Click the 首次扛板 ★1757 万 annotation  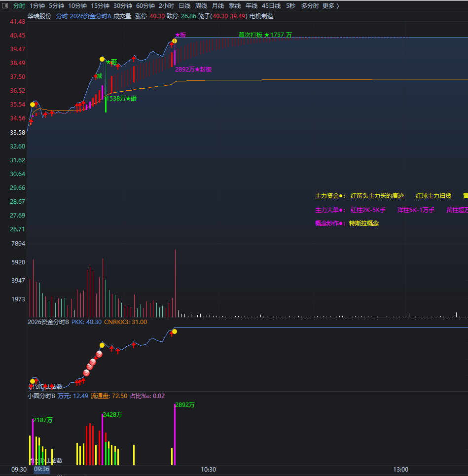pyautogui.click(x=265, y=35)
